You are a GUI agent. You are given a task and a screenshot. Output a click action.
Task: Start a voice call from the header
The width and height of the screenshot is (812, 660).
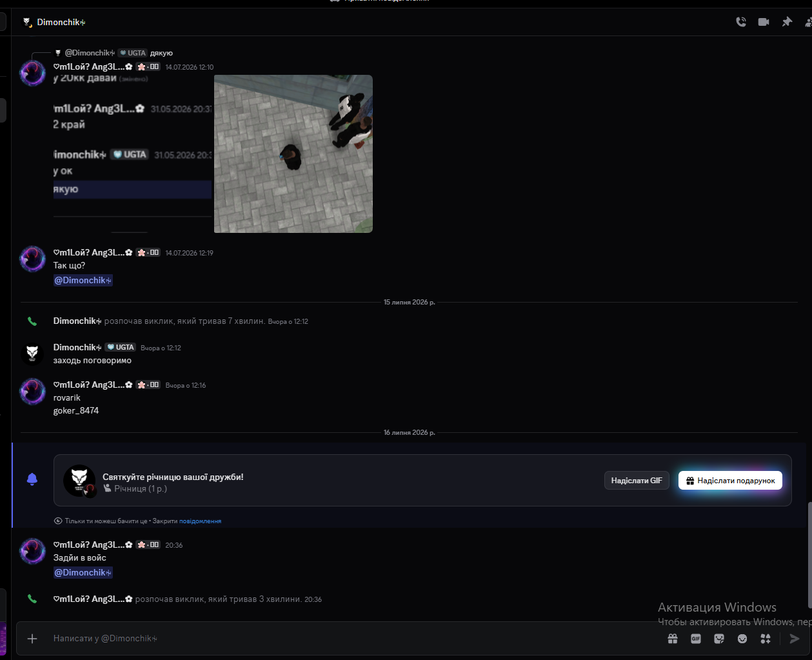pos(741,22)
